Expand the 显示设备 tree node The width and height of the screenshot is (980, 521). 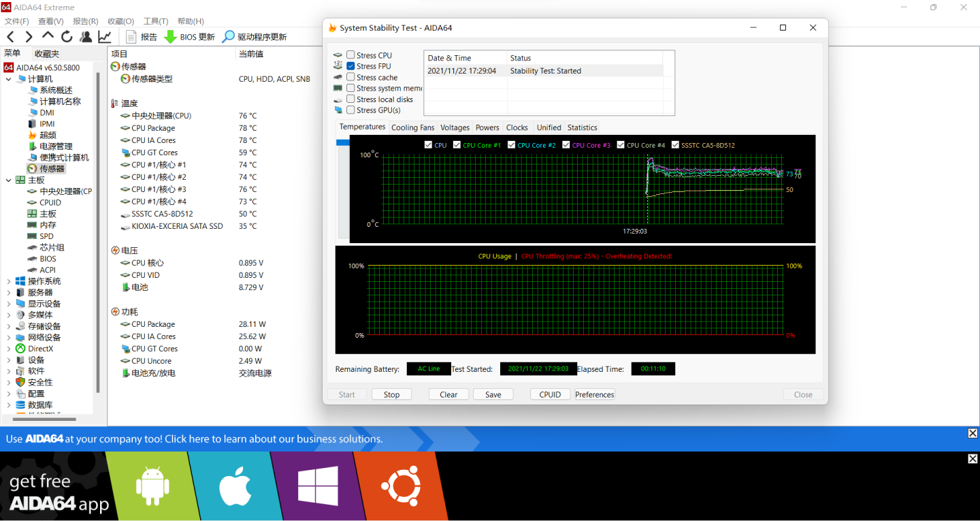click(x=9, y=304)
